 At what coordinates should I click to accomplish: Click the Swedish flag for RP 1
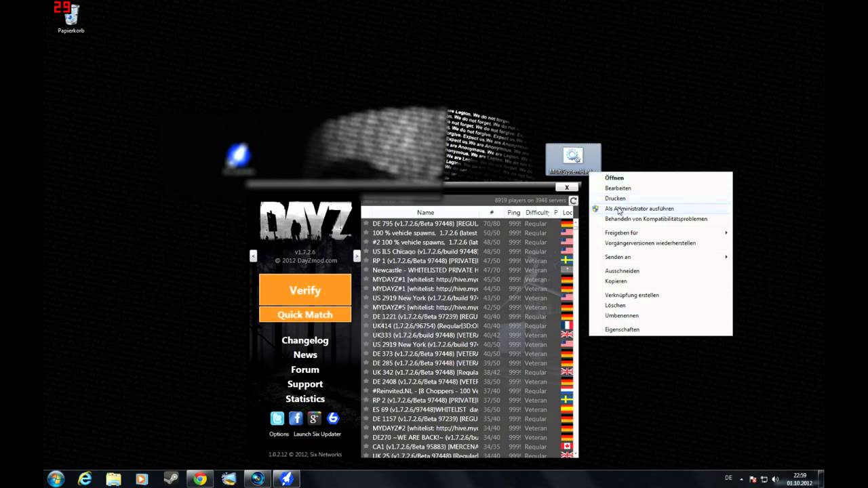567,261
